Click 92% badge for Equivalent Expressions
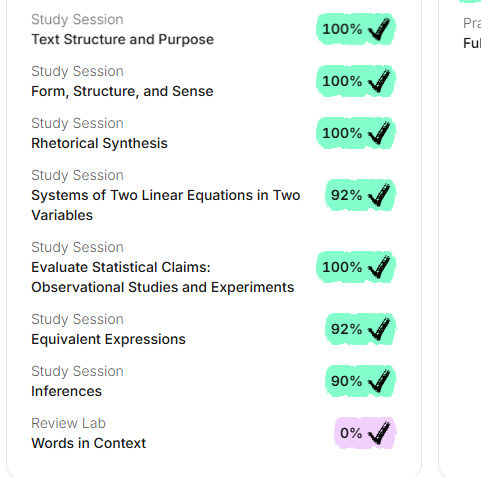The image size is (481, 477). pyautogui.click(x=360, y=329)
